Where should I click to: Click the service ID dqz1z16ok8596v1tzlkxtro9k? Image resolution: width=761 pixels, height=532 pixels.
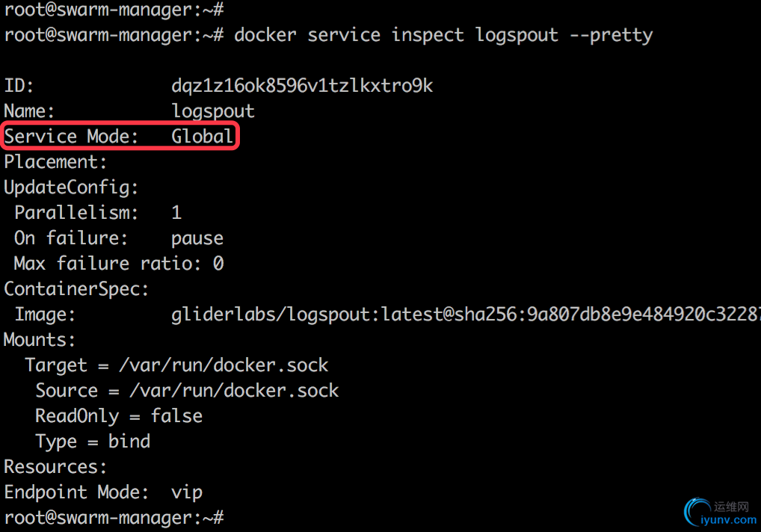pos(302,86)
